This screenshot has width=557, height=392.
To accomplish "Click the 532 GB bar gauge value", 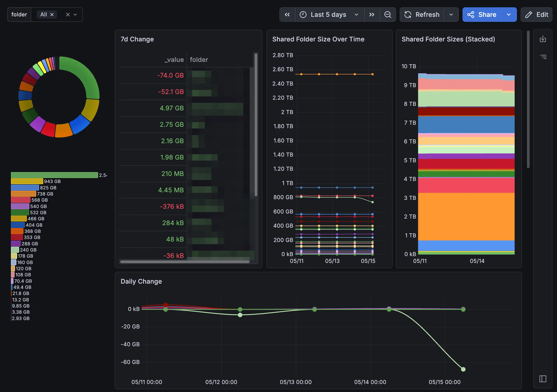I will tap(38, 212).
